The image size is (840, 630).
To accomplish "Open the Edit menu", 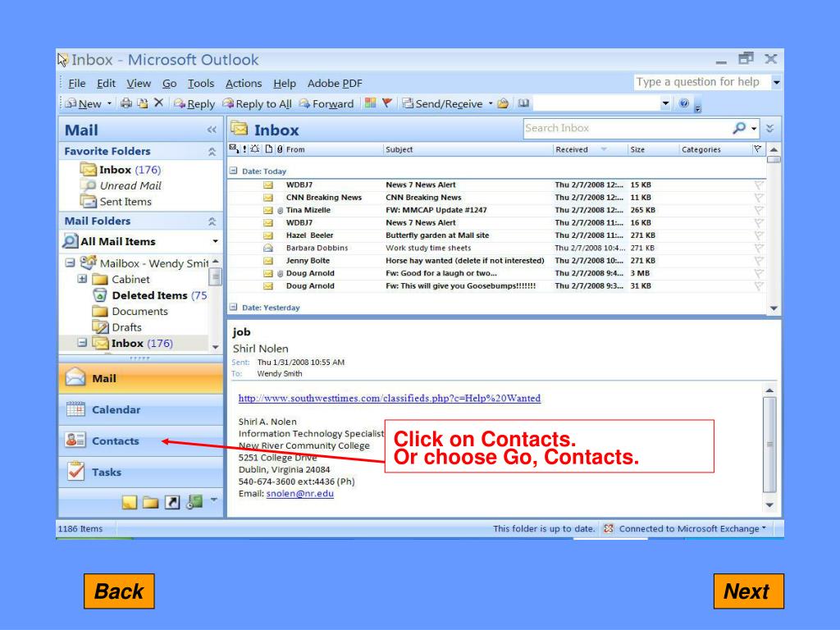I will coord(106,84).
